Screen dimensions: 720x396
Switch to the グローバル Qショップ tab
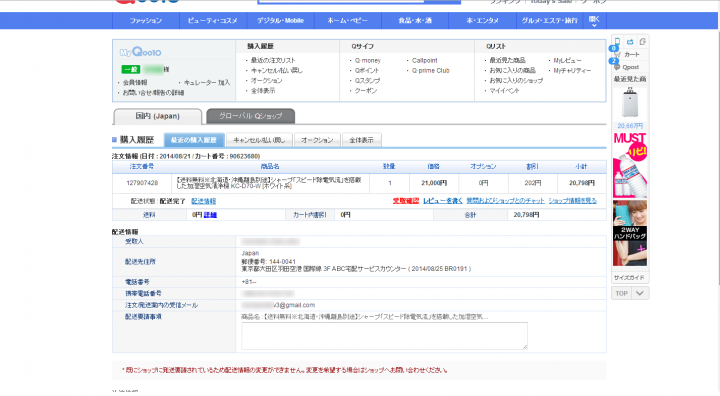[x=251, y=116]
